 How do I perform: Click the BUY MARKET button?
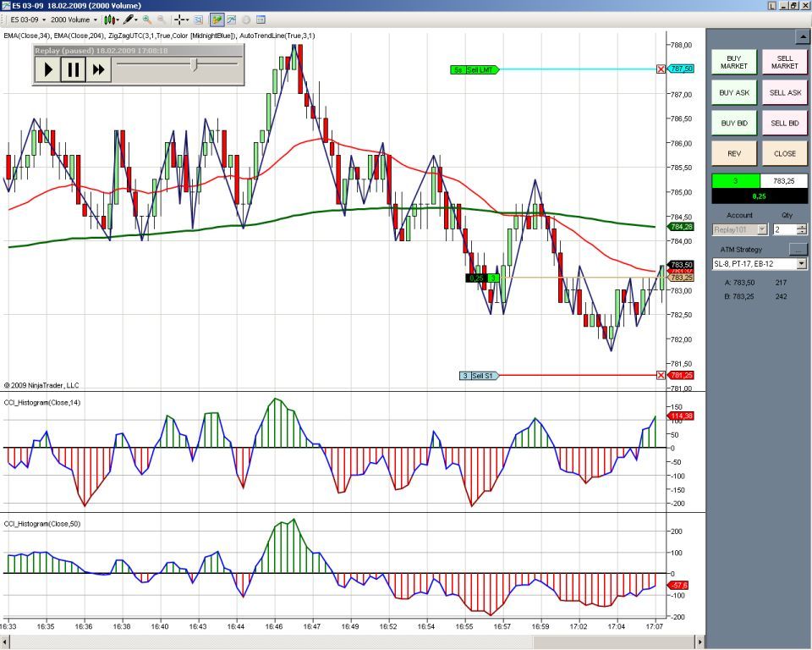coord(733,62)
